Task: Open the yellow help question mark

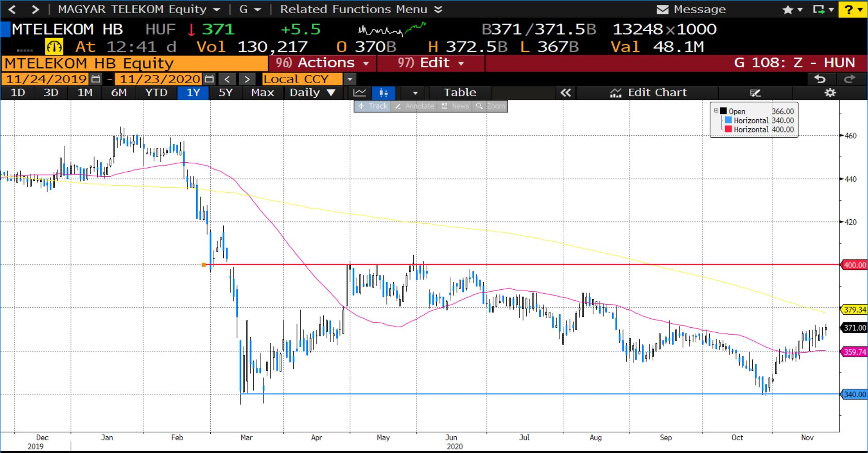Action: (x=853, y=9)
